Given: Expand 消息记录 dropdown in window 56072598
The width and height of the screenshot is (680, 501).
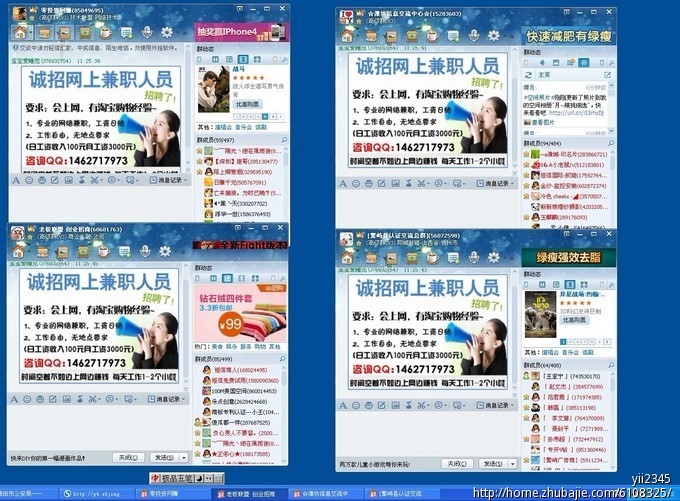Looking at the screenshot, I should point(513,406).
